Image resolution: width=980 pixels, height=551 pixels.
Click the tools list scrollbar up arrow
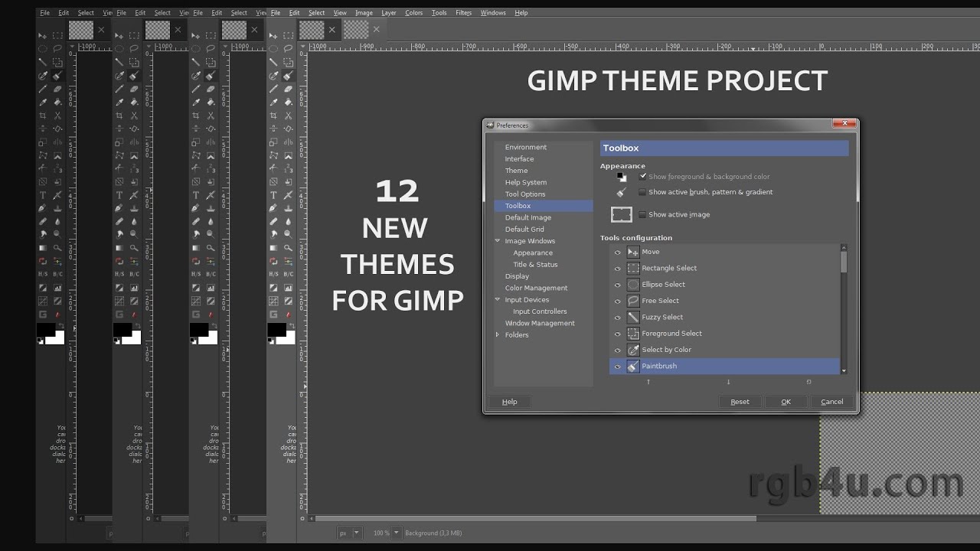(x=844, y=247)
